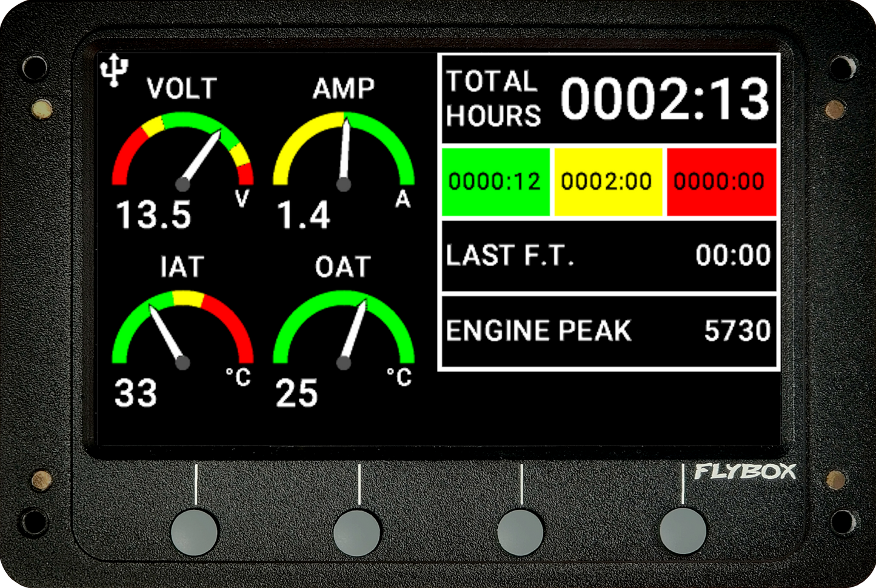This screenshot has height=588, width=876.
Task: Click the TOTAL HOURS counter 0002:13
Action: point(664,99)
